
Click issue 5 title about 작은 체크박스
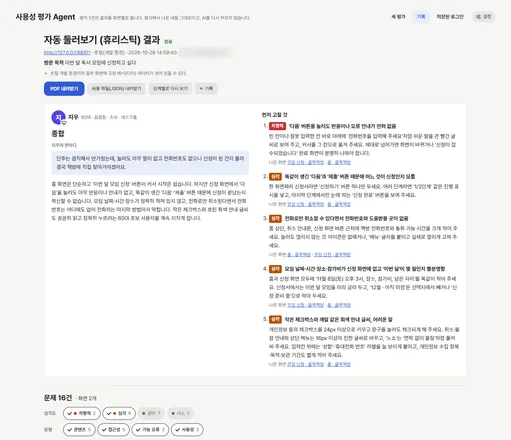pyautogui.click(x=338, y=319)
